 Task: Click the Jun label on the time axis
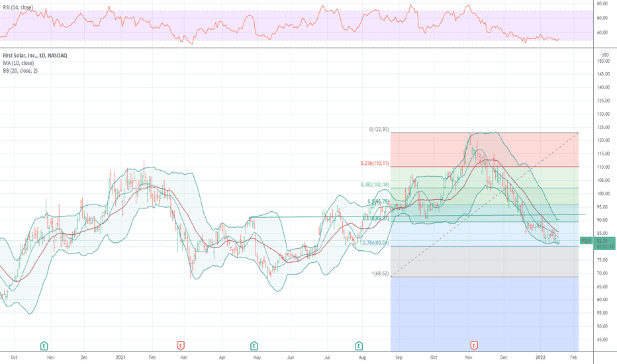tap(291, 357)
